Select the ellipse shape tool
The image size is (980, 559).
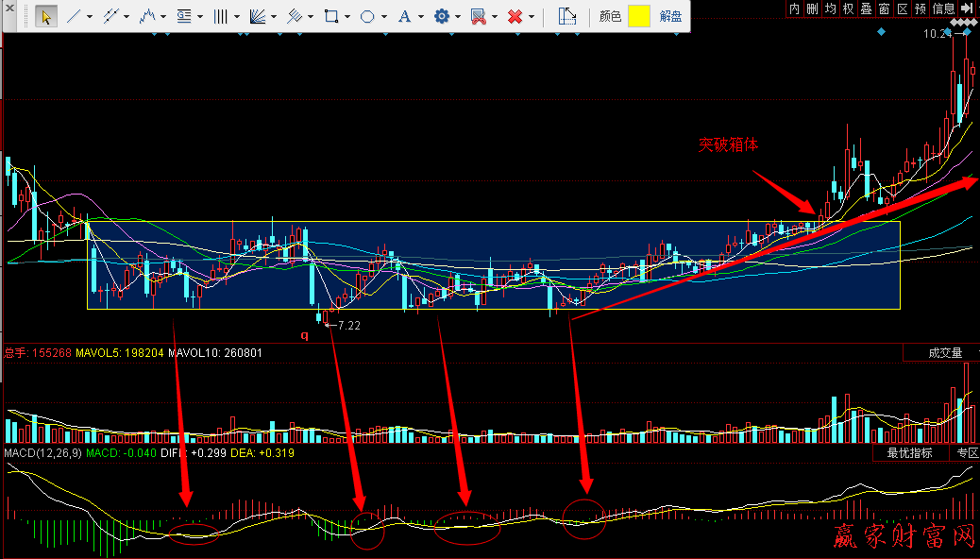(367, 16)
